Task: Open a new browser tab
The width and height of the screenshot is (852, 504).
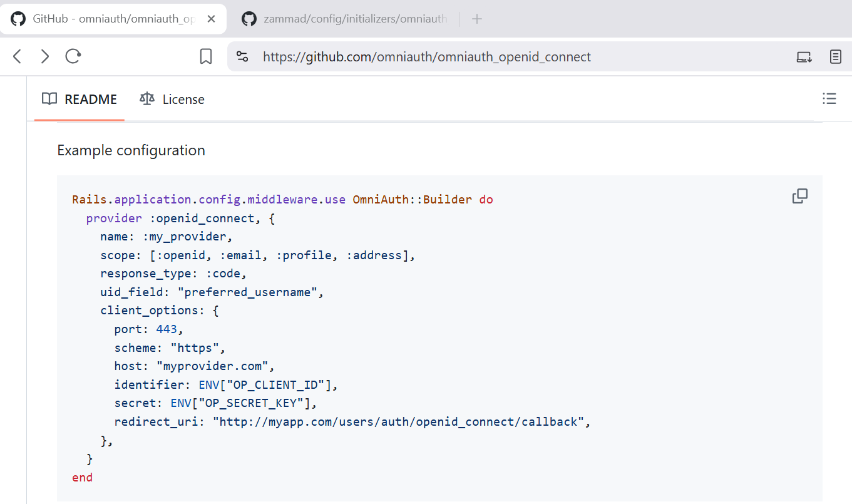Action: (477, 19)
